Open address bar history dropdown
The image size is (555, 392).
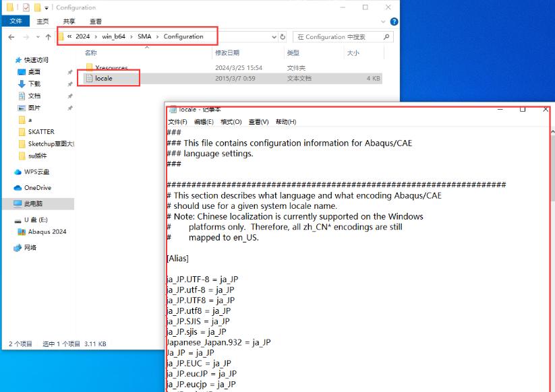274,37
